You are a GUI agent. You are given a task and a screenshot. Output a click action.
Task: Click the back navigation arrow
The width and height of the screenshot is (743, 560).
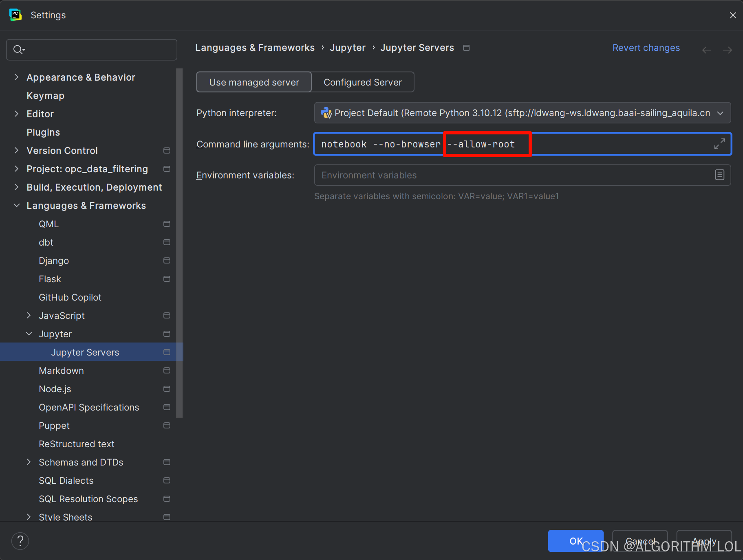(x=707, y=50)
